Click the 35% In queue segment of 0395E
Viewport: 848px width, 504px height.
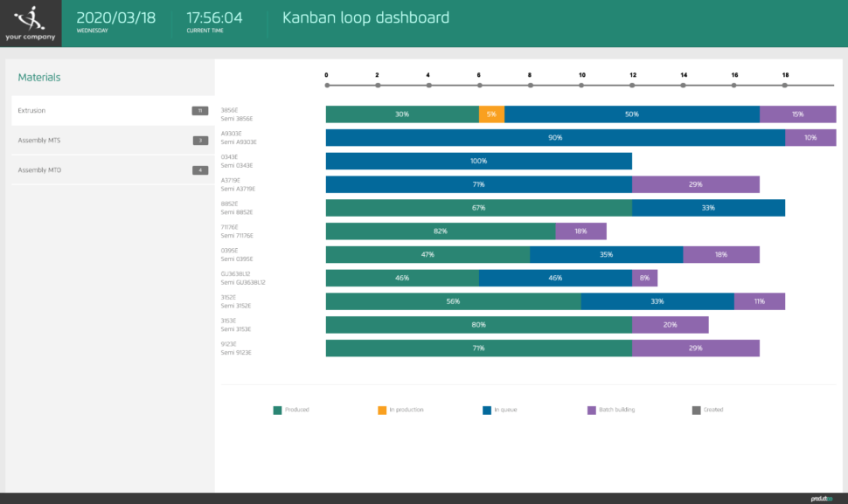[606, 254]
